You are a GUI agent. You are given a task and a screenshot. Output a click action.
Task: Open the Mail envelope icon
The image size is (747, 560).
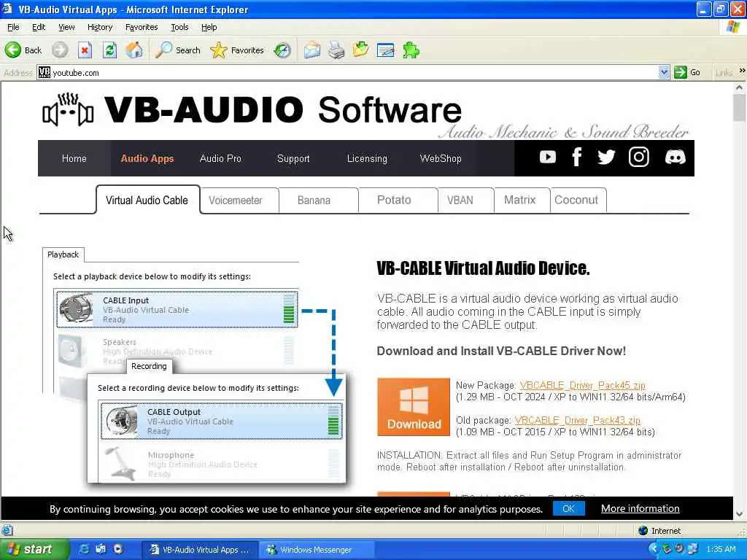click(312, 50)
